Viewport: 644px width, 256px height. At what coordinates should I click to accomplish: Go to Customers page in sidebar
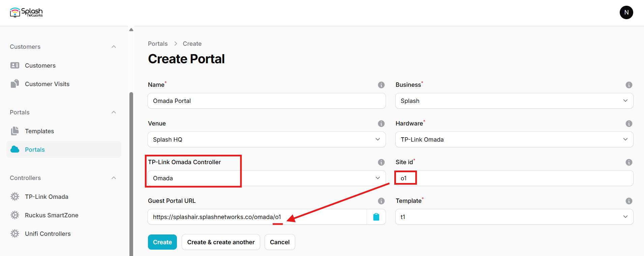64,65
